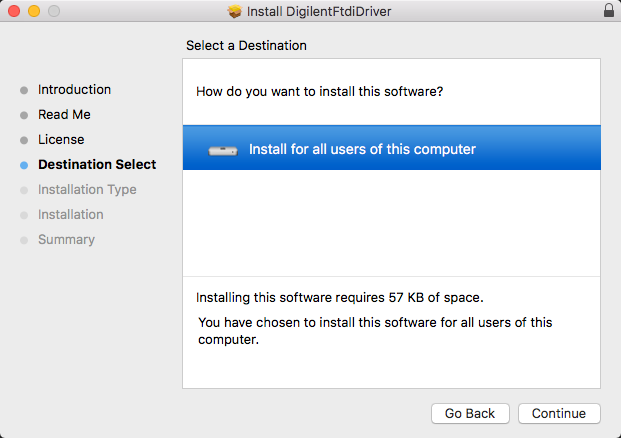
Task: Click the package box icon in title
Action: click(234, 11)
